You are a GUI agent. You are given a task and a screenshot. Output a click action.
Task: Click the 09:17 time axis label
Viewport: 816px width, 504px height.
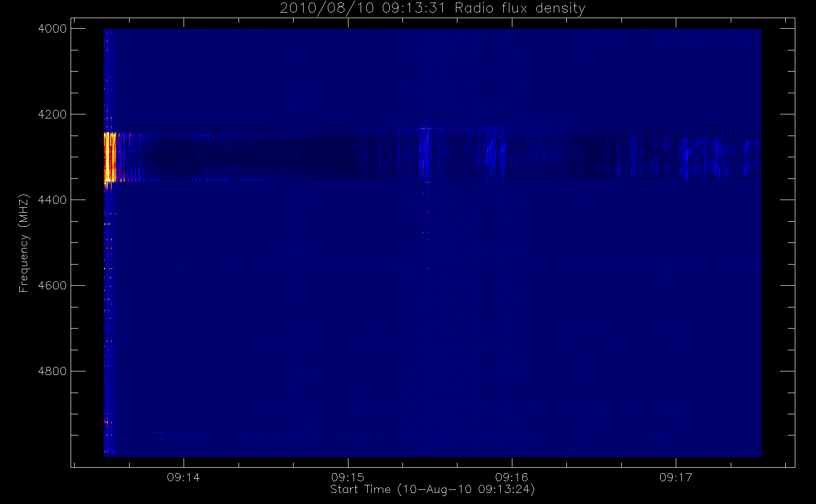pyautogui.click(x=676, y=477)
